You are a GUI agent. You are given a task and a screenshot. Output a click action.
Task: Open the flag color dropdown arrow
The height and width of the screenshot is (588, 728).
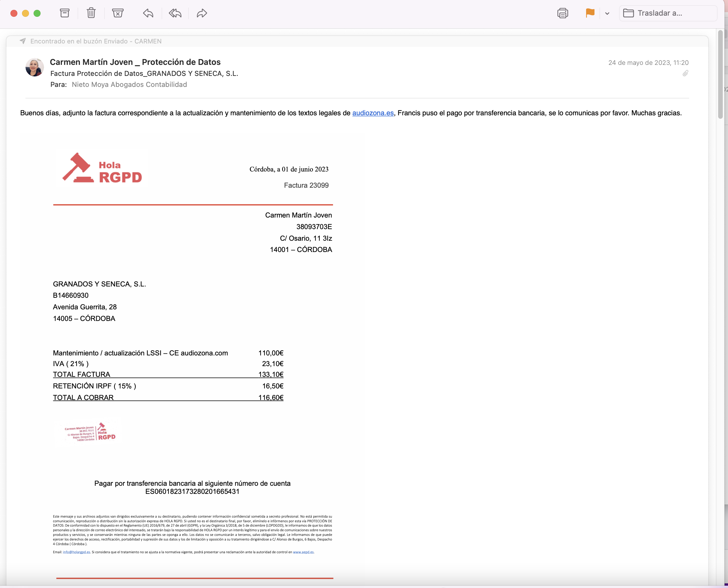pos(607,14)
